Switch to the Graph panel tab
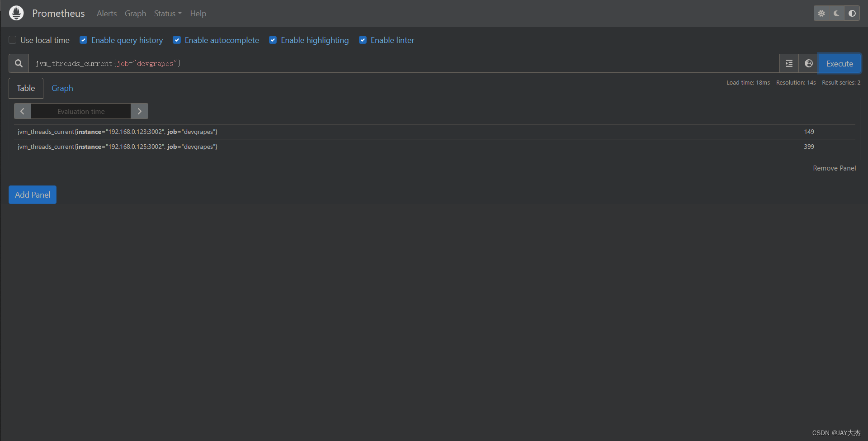The height and width of the screenshot is (441, 868). tap(62, 88)
